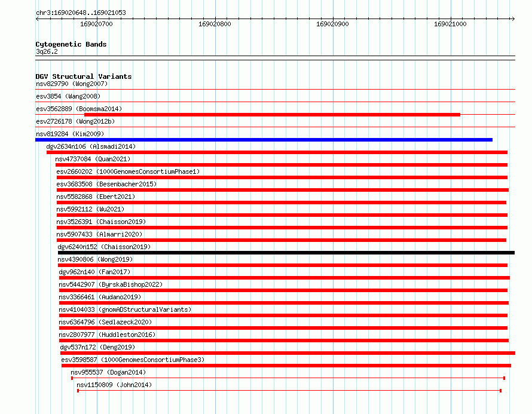Screen dimensions: 532x414
Task: Select red bar under esv3683508 (Besenbacher2015)
Action: click(x=283, y=190)
